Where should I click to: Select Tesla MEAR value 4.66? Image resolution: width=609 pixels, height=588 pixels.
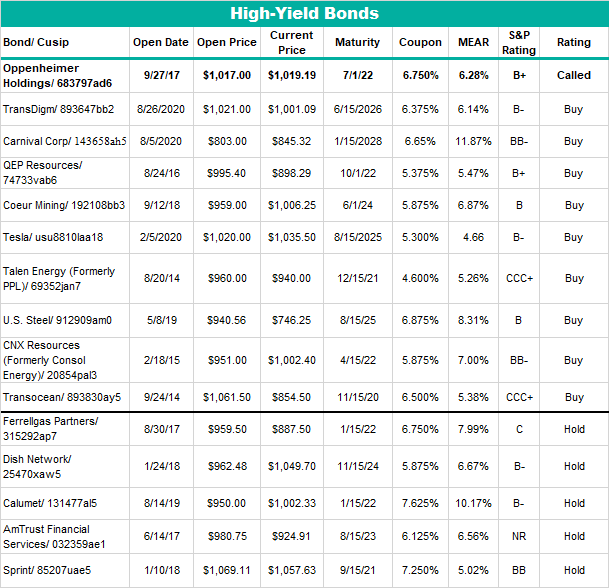click(x=473, y=237)
